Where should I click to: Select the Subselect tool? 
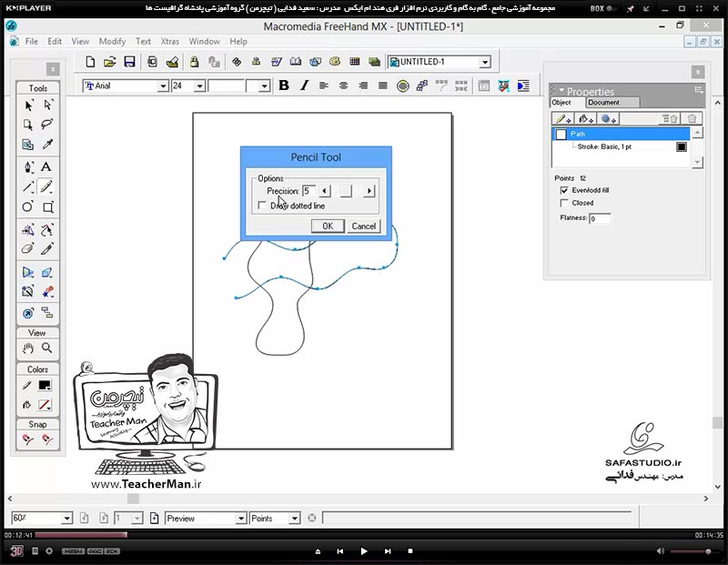pyautogui.click(x=47, y=106)
